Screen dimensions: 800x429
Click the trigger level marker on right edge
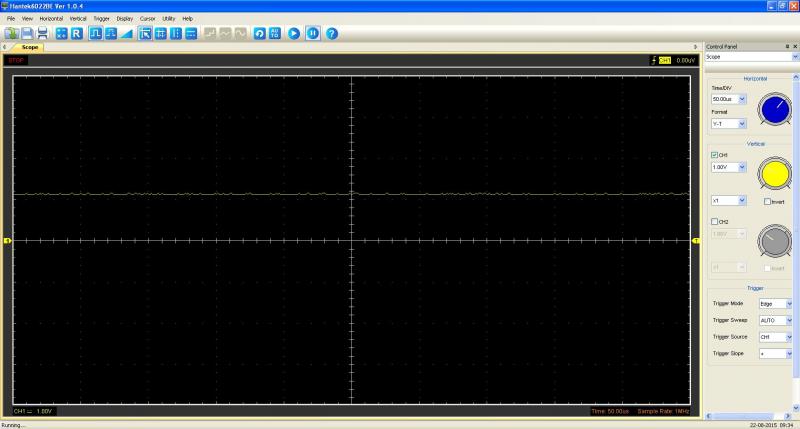tap(696, 240)
